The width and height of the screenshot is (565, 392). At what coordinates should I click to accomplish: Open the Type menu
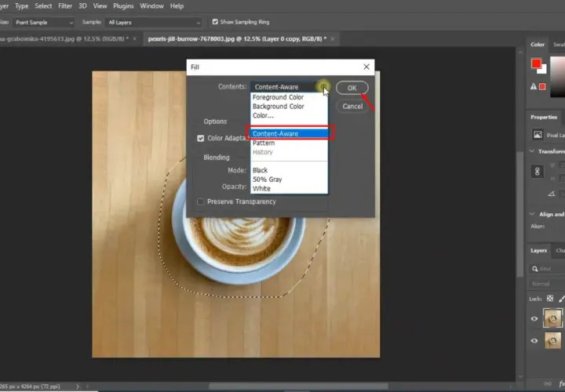22,6
